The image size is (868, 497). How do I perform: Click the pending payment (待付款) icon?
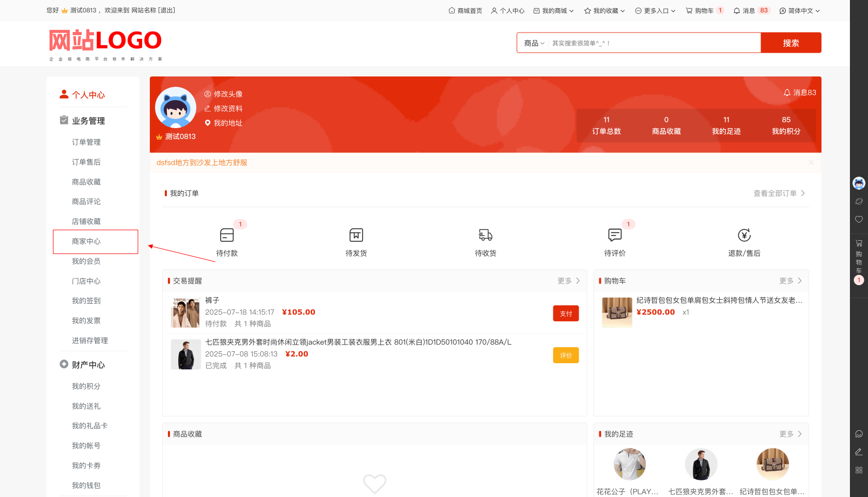pyautogui.click(x=227, y=236)
